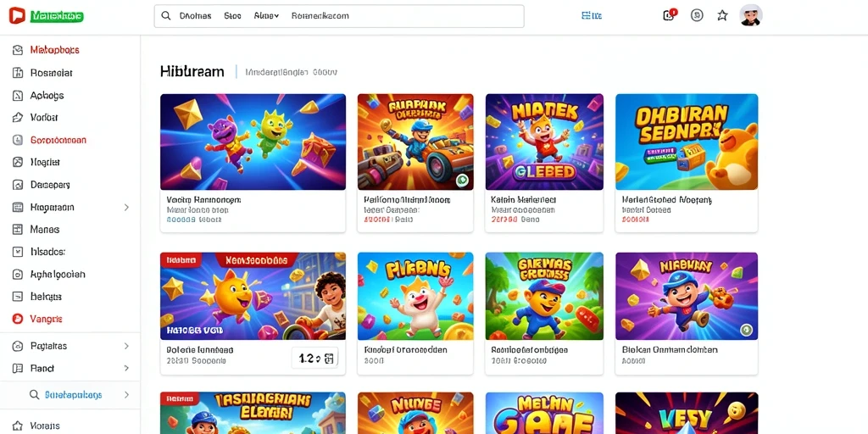Screen dimensions: 868x434
Task: Open notifications icon with red badge
Action: pos(670,15)
